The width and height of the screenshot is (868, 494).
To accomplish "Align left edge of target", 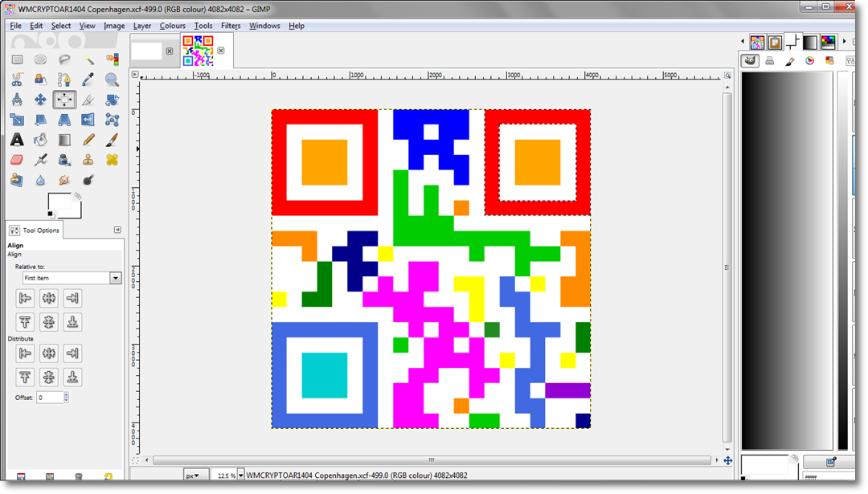I will pyautogui.click(x=25, y=298).
